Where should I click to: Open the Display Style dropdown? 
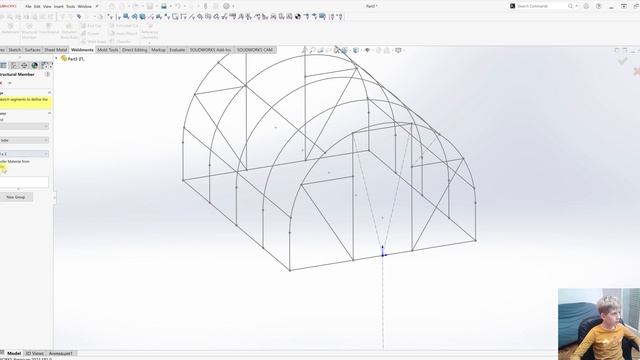(x=357, y=50)
